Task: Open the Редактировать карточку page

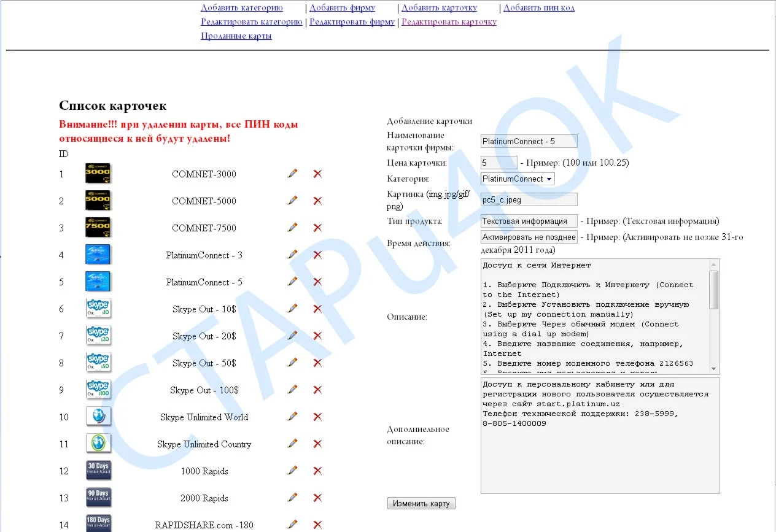Action: [449, 21]
